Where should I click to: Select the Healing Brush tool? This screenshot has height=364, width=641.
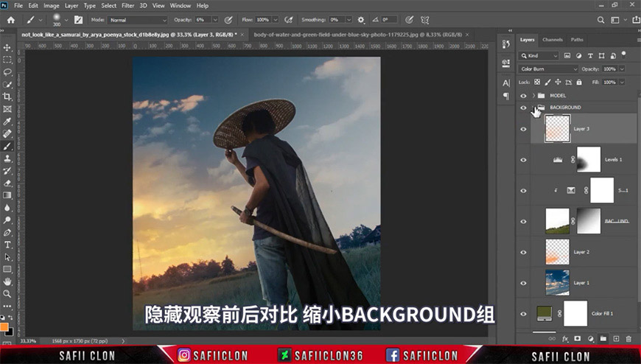tap(7, 134)
